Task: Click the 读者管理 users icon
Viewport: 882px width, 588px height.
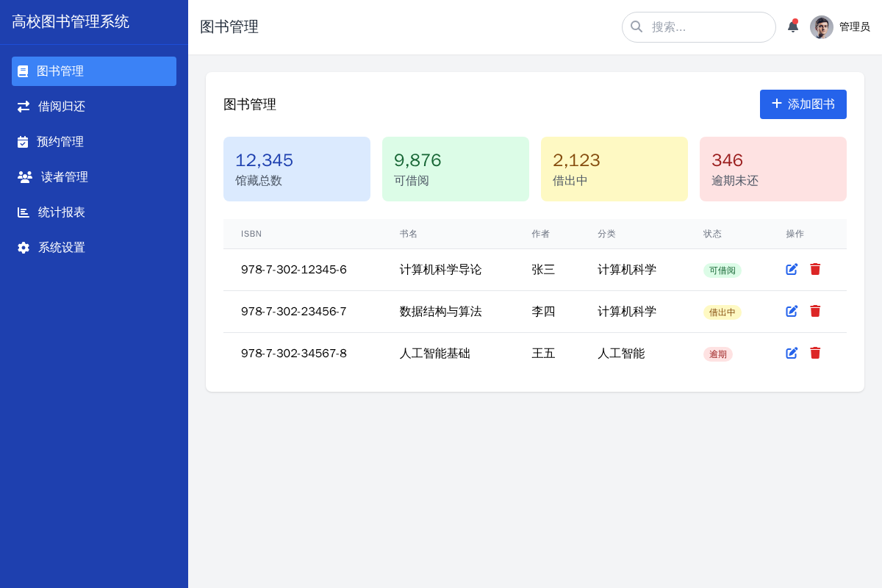Action: (x=23, y=176)
